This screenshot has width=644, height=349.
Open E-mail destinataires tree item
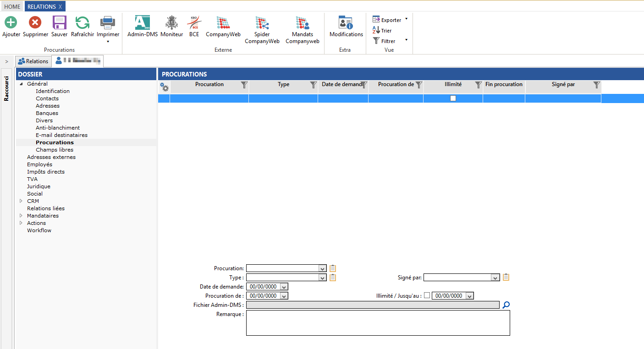click(x=61, y=135)
